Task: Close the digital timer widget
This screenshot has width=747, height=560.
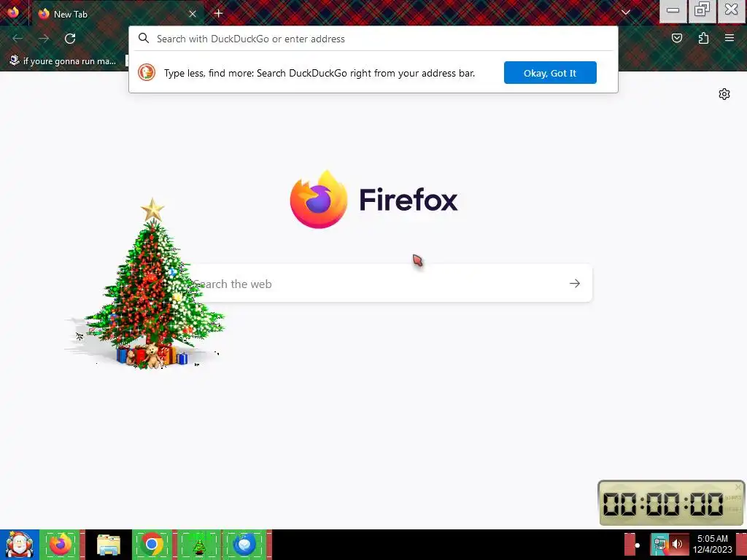Action: tap(738, 486)
